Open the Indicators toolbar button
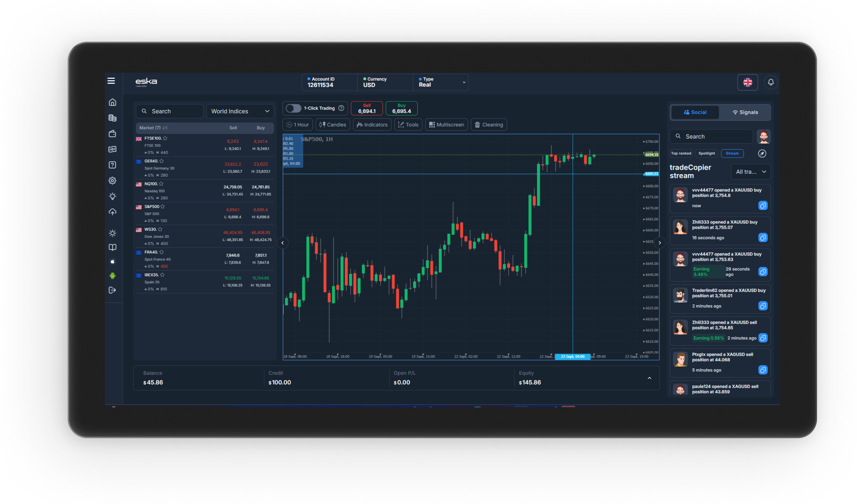The image size is (857, 504). pos(372,125)
